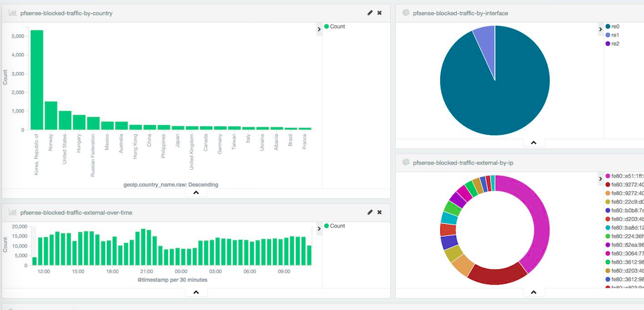Toggle the bottom caret under the external-over-time chart
The height and width of the screenshot is (310, 644).
click(196, 292)
